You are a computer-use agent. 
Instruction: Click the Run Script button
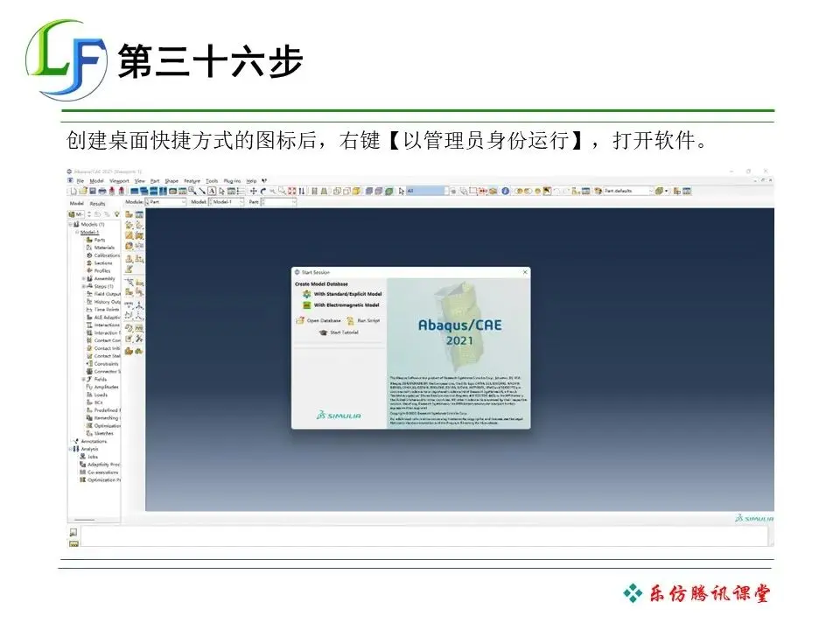point(363,320)
